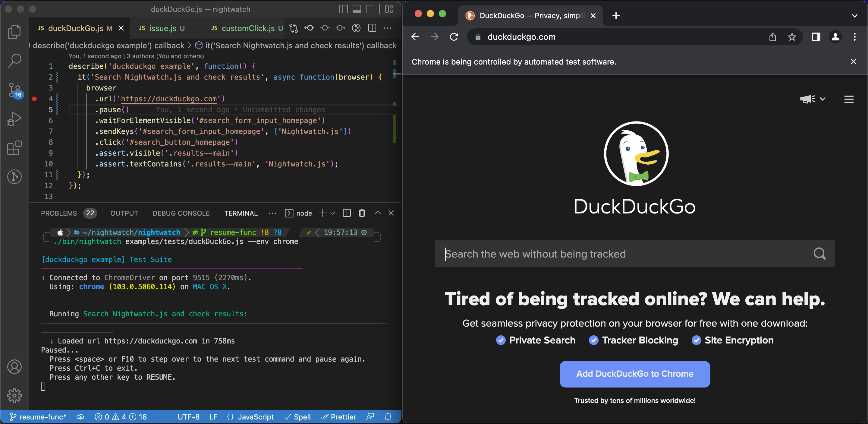Reload the DuckDuckGo page in Chrome

tap(454, 37)
